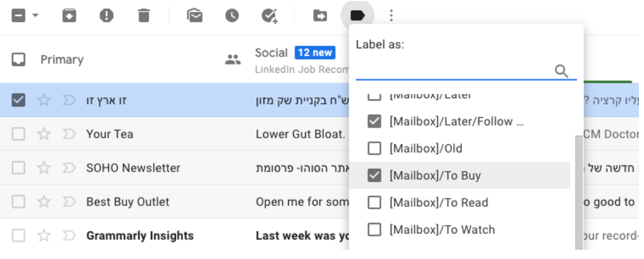
Task: Switch to the Primary tab
Action: [62, 60]
